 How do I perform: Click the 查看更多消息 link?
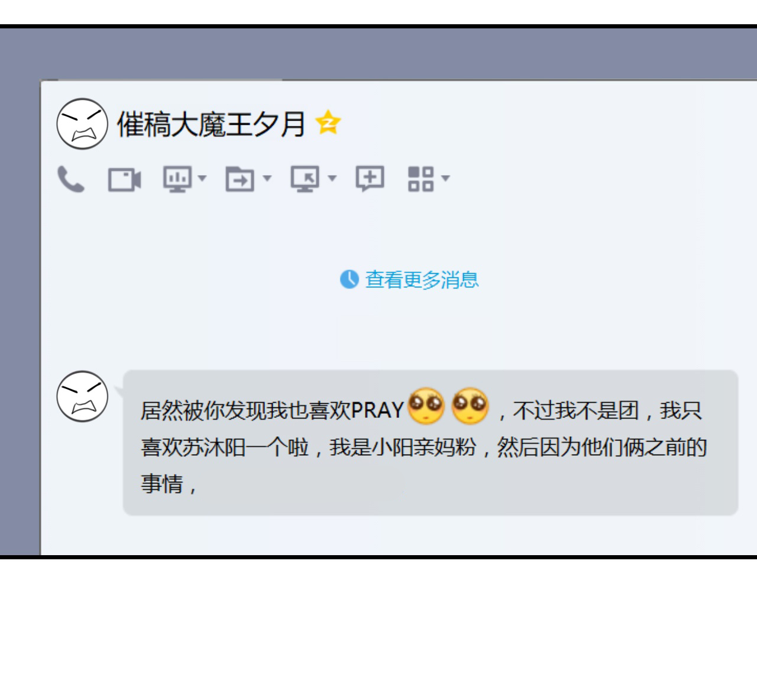point(422,279)
